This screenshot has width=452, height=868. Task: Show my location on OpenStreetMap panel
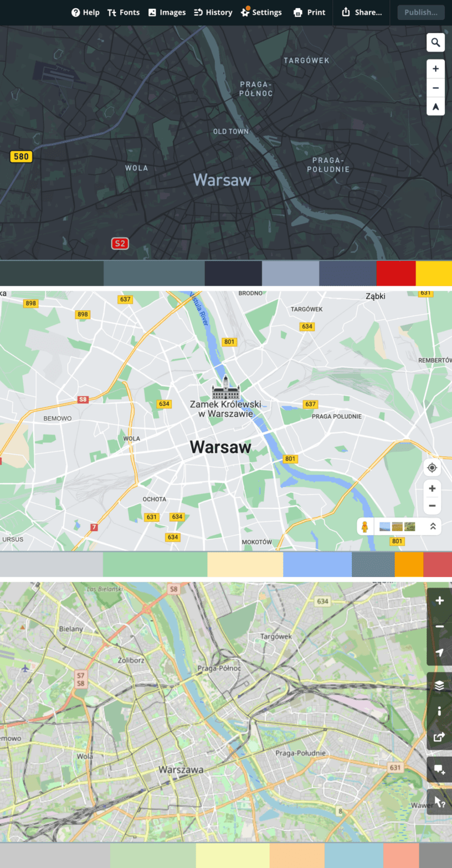(x=440, y=652)
